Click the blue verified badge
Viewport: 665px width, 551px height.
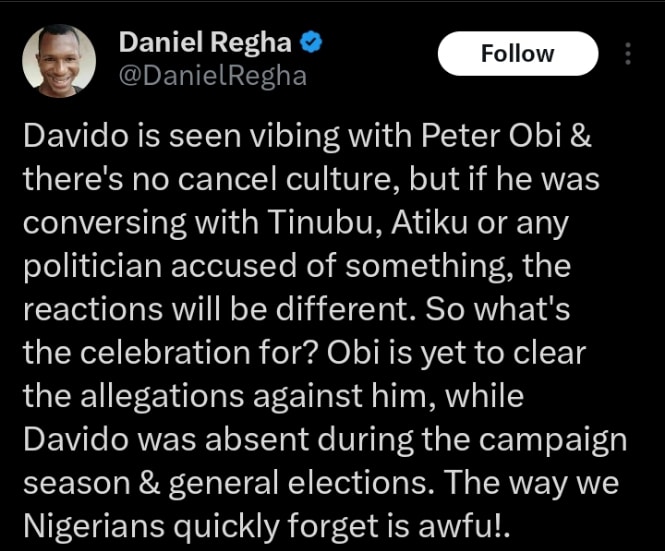(312, 43)
